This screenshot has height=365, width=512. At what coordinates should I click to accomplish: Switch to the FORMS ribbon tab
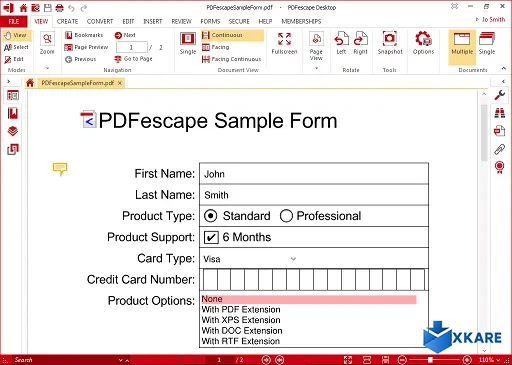[210, 21]
